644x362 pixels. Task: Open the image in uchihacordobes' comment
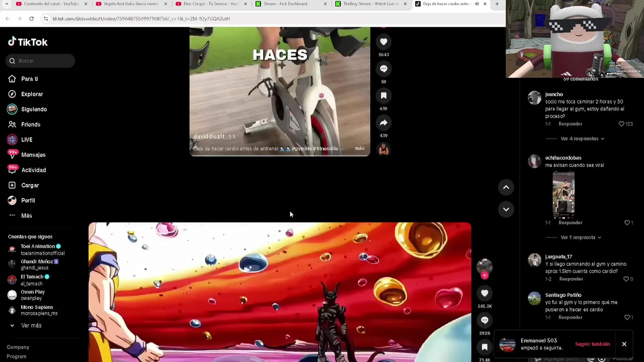coord(563,195)
